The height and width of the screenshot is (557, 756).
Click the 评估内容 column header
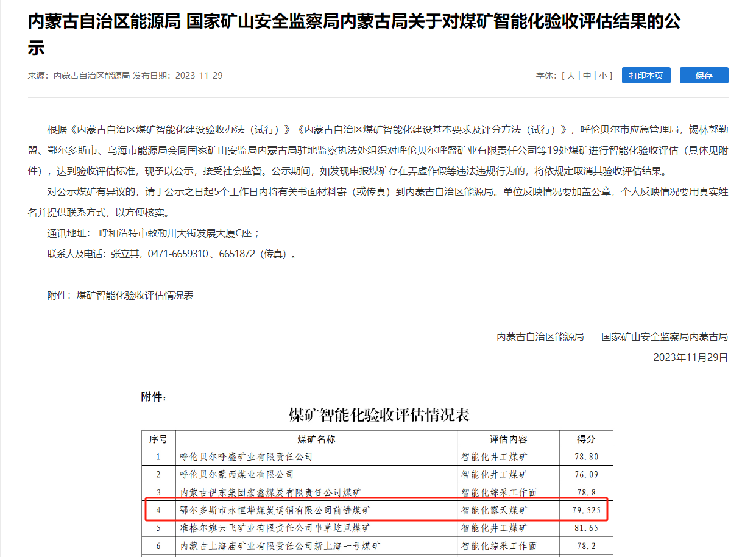(508, 439)
